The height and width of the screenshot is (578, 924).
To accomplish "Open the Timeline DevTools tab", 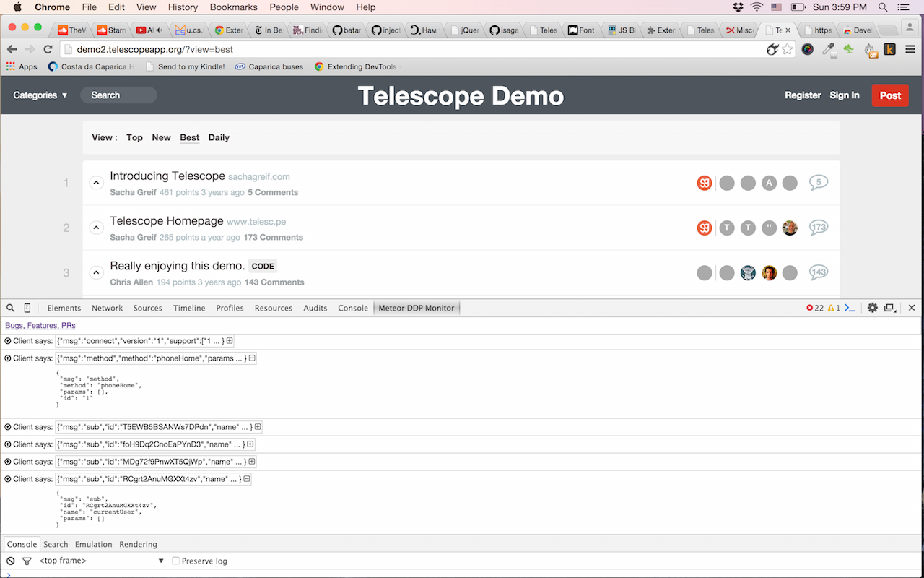I will pyautogui.click(x=189, y=308).
